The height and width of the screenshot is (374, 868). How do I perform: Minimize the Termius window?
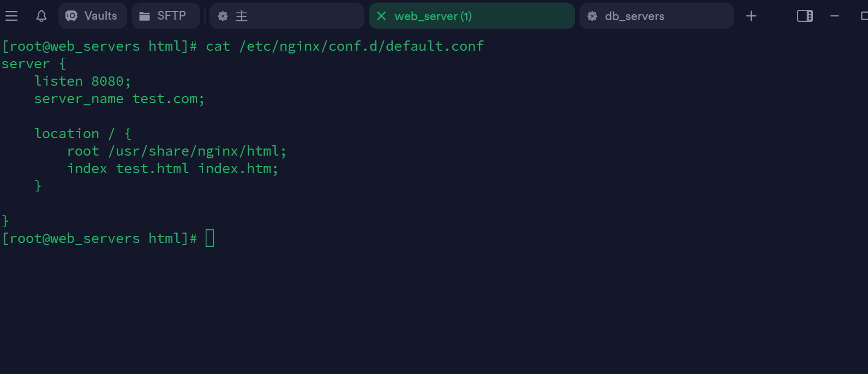[x=835, y=16]
